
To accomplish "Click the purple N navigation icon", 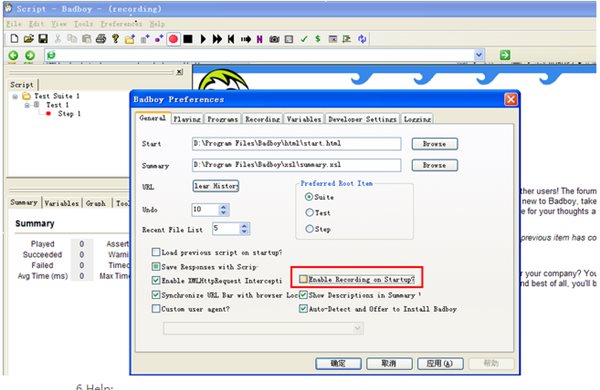I will (x=259, y=39).
